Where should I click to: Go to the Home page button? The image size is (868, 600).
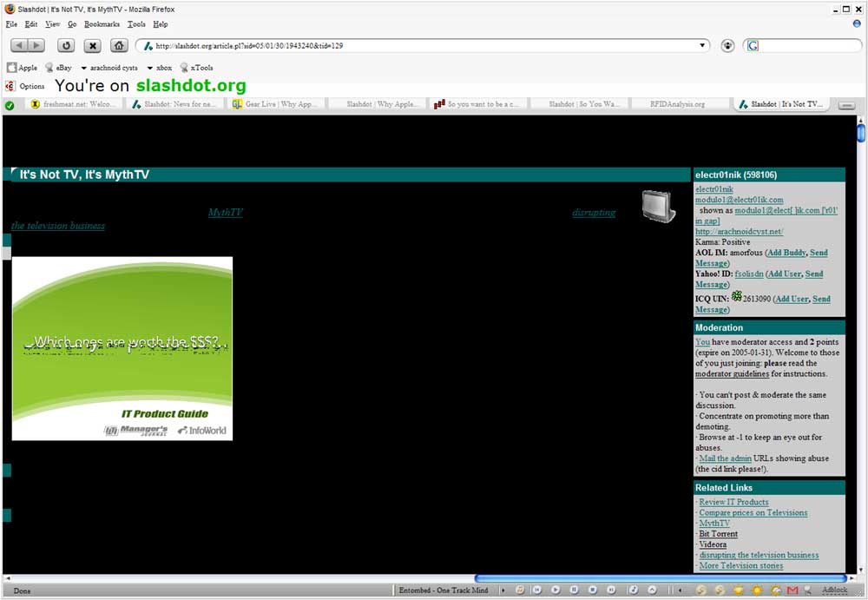[119, 45]
